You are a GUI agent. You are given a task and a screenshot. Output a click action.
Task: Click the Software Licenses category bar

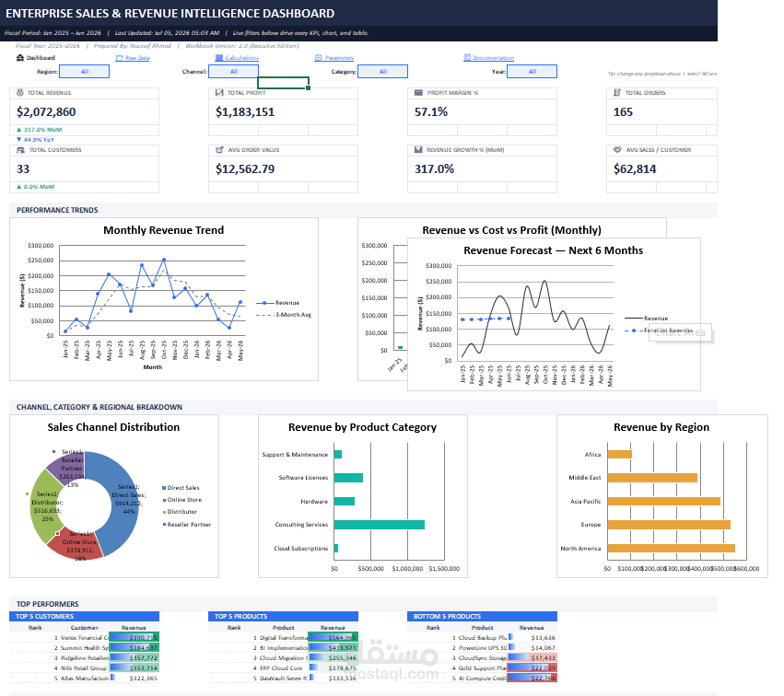pyautogui.click(x=348, y=478)
